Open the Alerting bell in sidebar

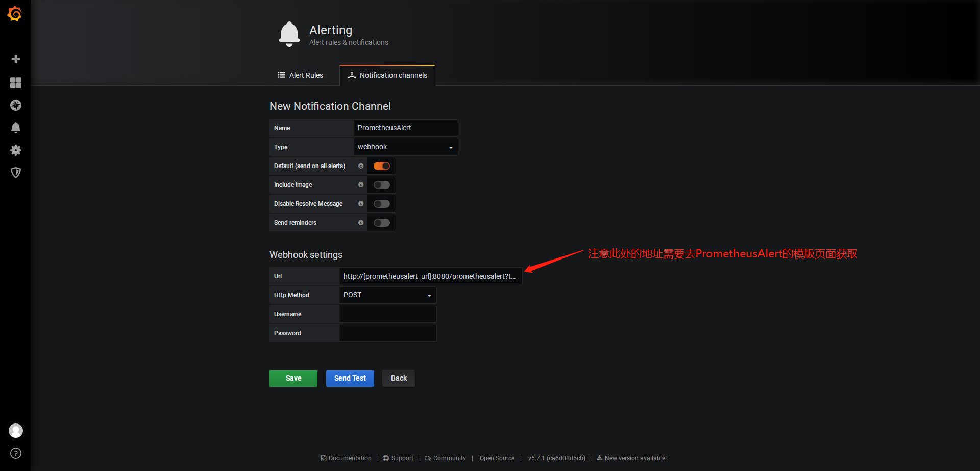16,128
